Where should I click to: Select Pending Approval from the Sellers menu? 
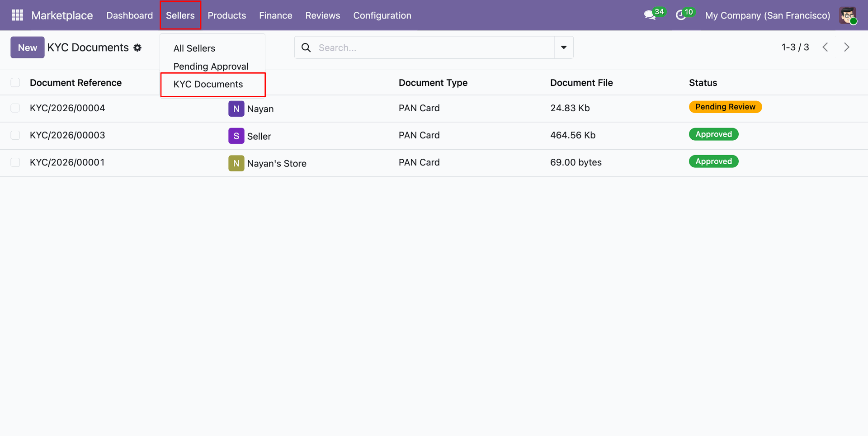211,66
